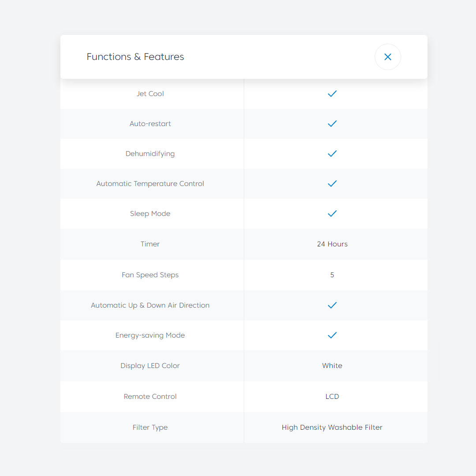Screen dimensions: 476x476
Task: Click the Energy-saving Mode checkmark
Action: click(x=332, y=335)
